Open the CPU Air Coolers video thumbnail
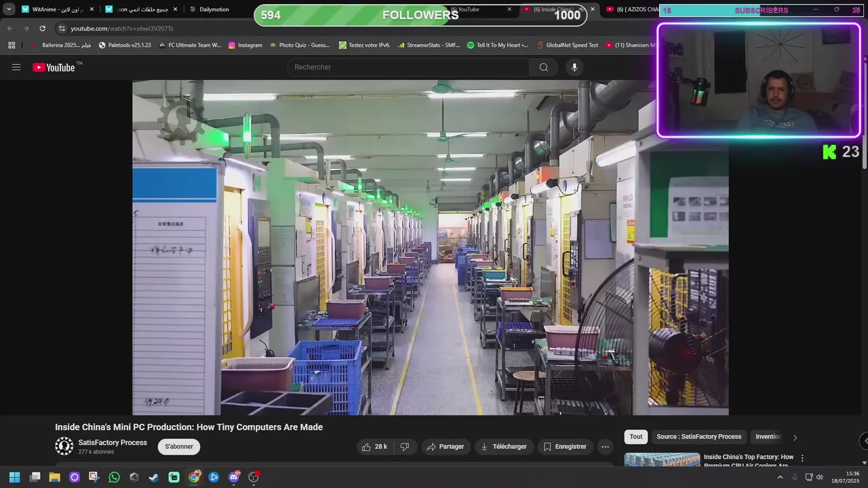The image size is (868, 488). tap(662, 460)
